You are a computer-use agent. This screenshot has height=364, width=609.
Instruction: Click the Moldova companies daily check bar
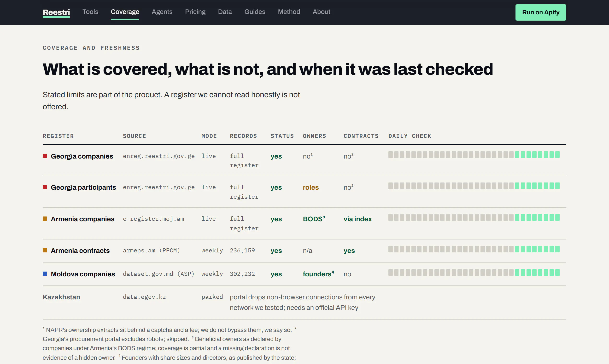(x=474, y=273)
